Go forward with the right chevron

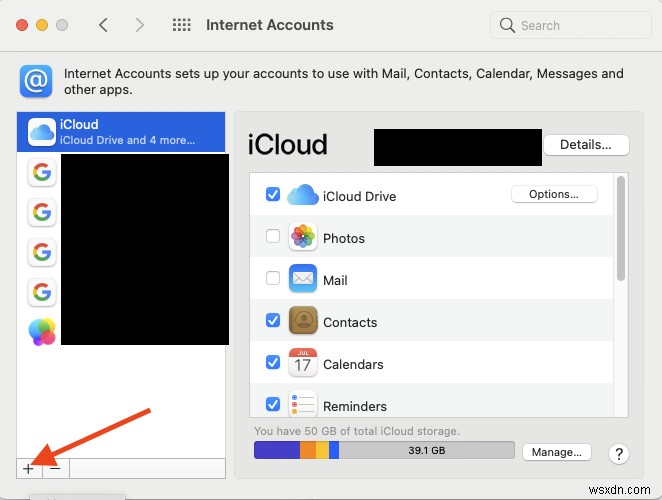pyautogui.click(x=139, y=25)
